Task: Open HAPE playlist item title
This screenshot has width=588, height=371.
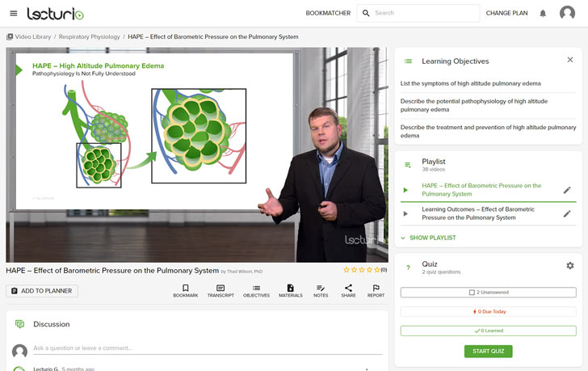Action: (x=481, y=190)
